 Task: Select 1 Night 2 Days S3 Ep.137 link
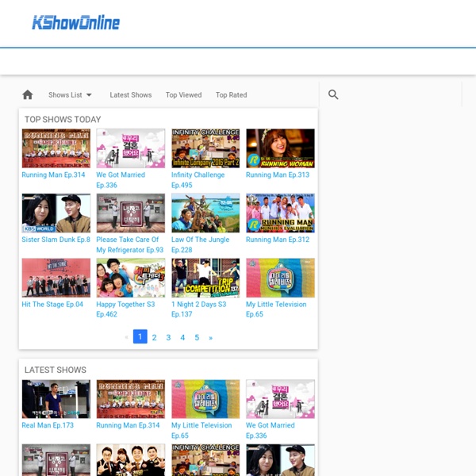coord(198,305)
